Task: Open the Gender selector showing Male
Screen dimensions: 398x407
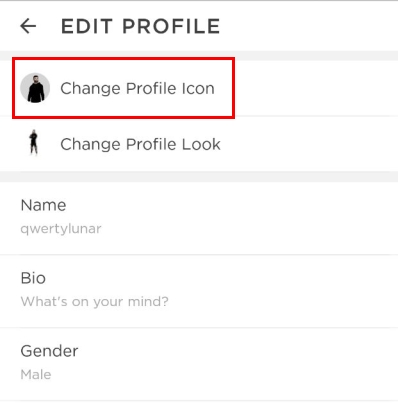Action: [199, 364]
